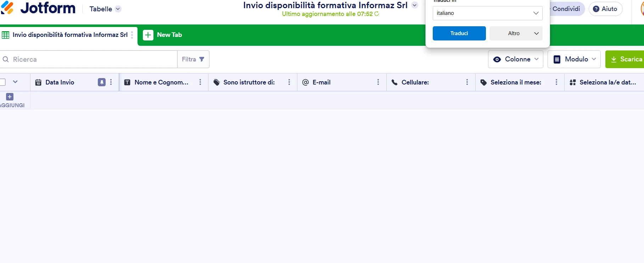
Task: Open the Modulo dropdown
Action: tap(574, 59)
